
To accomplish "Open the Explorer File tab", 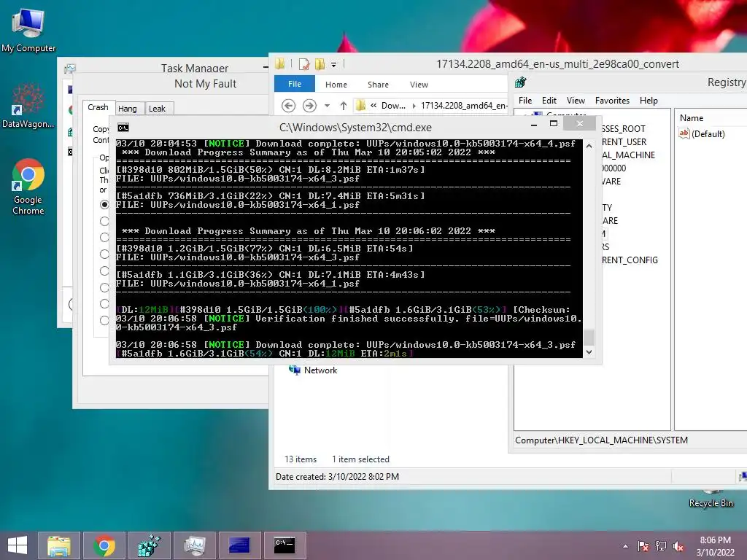I will tap(295, 84).
